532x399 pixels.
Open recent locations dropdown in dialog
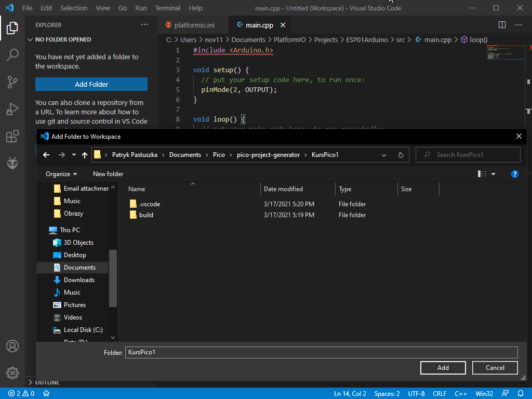coord(74,155)
